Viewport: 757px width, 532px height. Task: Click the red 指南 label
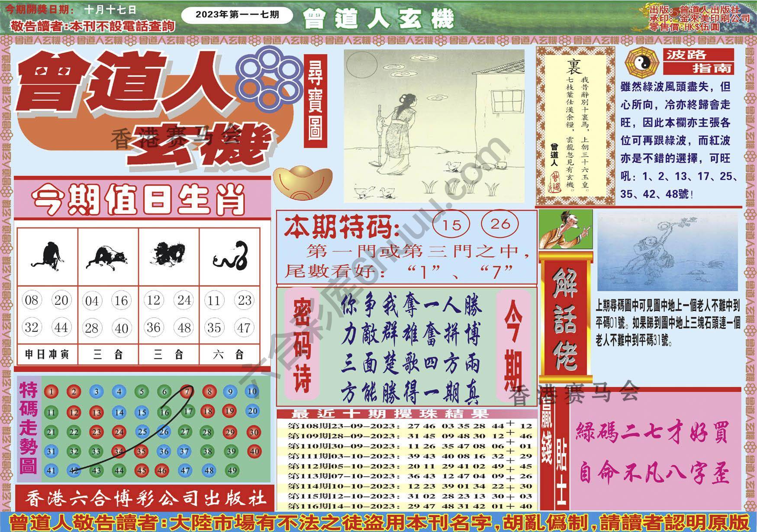(x=699, y=68)
